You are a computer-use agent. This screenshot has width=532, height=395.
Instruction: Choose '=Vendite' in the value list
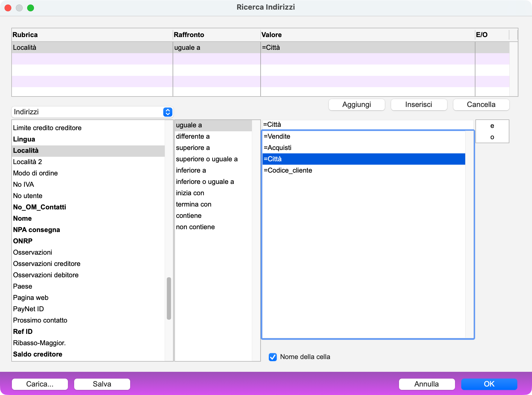pos(277,136)
